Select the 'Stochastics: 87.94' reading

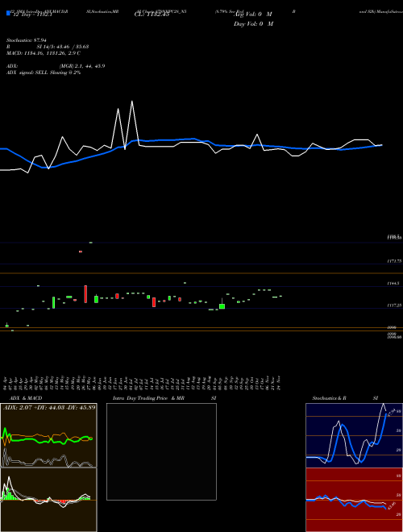(x=26, y=40)
